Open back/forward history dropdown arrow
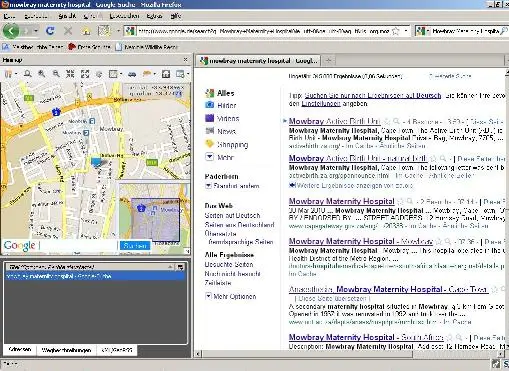The width and height of the screenshot is (509, 371). (x=36, y=31)
